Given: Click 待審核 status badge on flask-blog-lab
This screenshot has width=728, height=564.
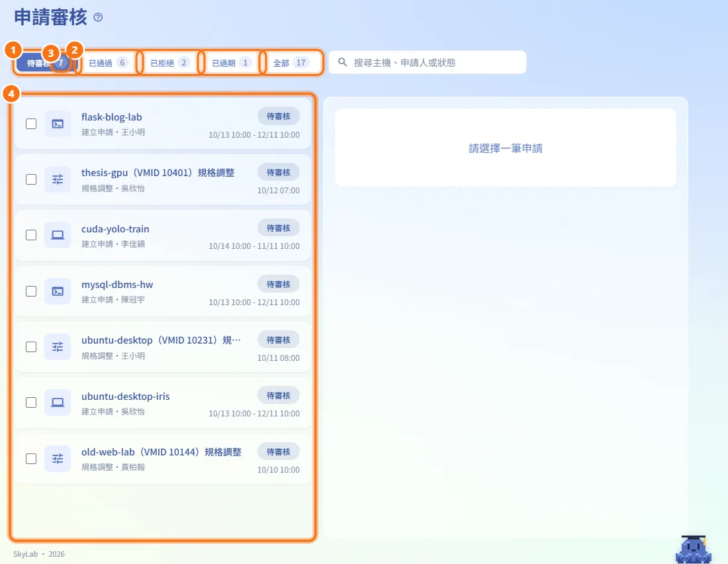Looking at the screenshot, I should pos(279,116).
